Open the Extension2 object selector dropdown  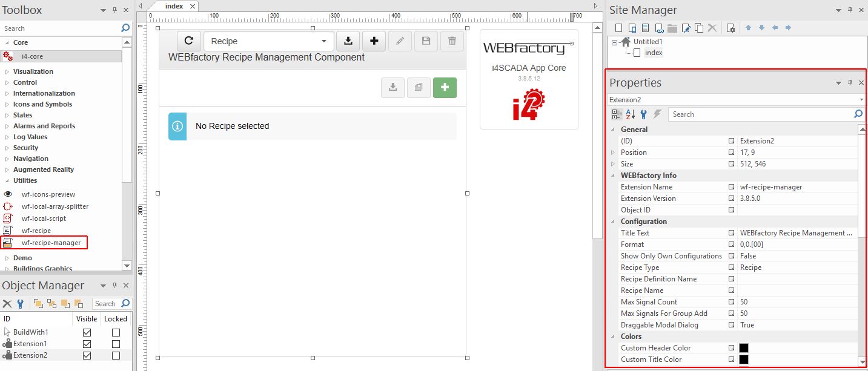861,99
